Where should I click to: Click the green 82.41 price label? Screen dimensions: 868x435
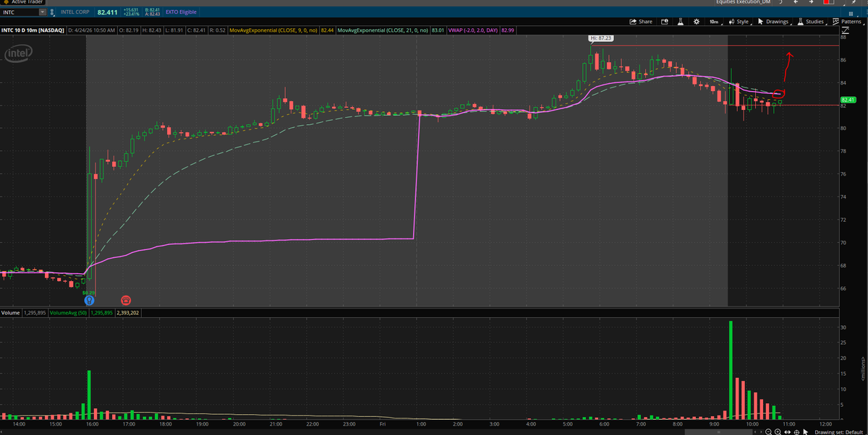pyautogui.click(x=848, y=100)
